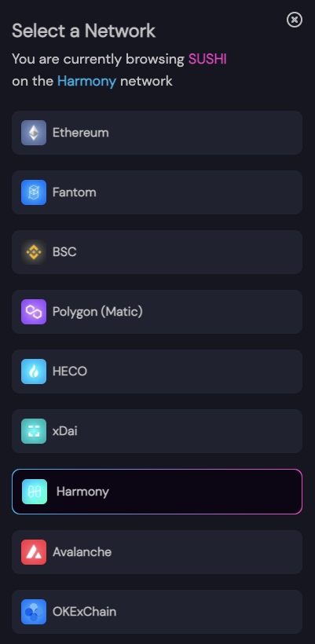The width and height of the screenshot is (315, 644).
Task: Click the pink SUSHI text in header
Action: 207,59
